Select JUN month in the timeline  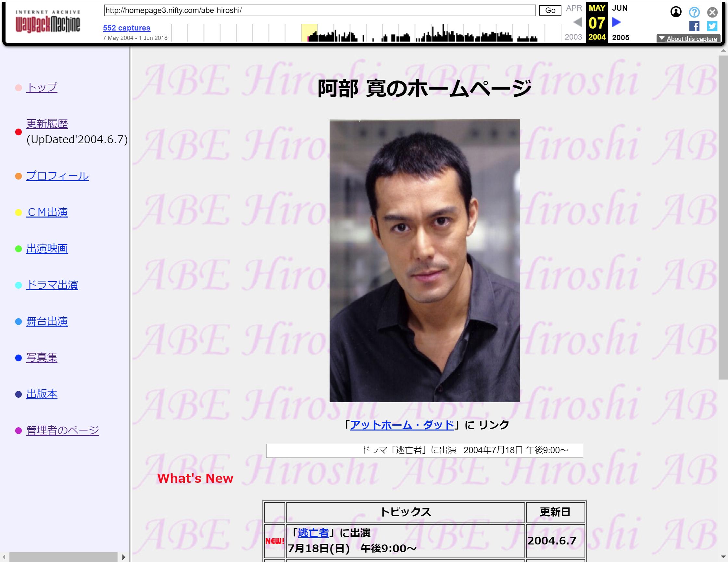point(619,8)
